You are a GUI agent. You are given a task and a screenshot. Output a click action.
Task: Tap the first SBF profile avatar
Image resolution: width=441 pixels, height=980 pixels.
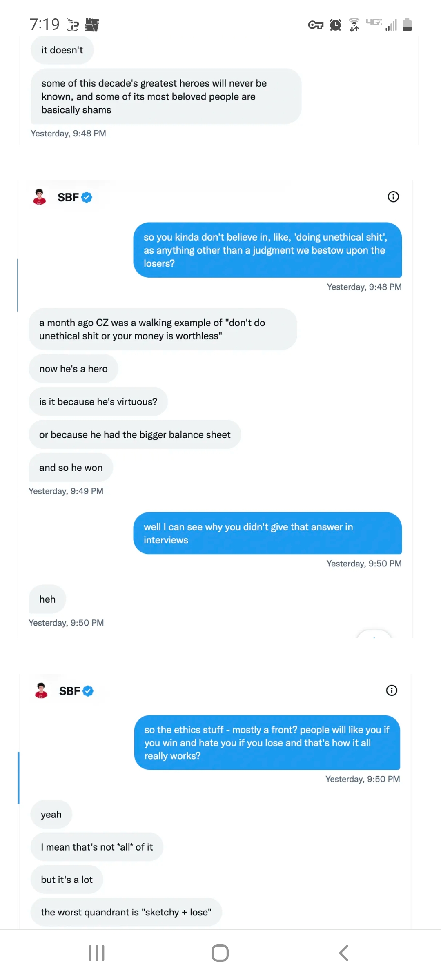40,197
